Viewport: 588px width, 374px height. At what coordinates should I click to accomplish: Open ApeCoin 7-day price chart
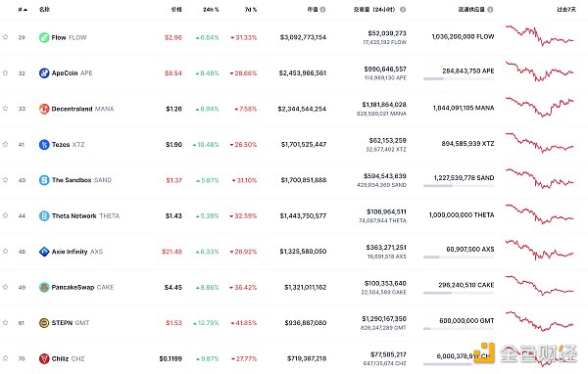click(x=540, y=71)
